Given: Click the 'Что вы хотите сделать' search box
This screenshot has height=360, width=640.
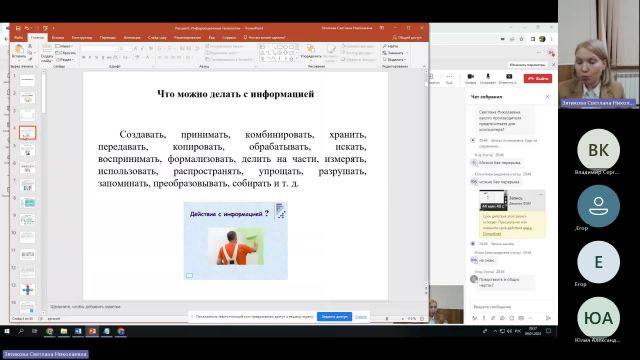Looking at the screenshot, I should click(x=264, y=37).
